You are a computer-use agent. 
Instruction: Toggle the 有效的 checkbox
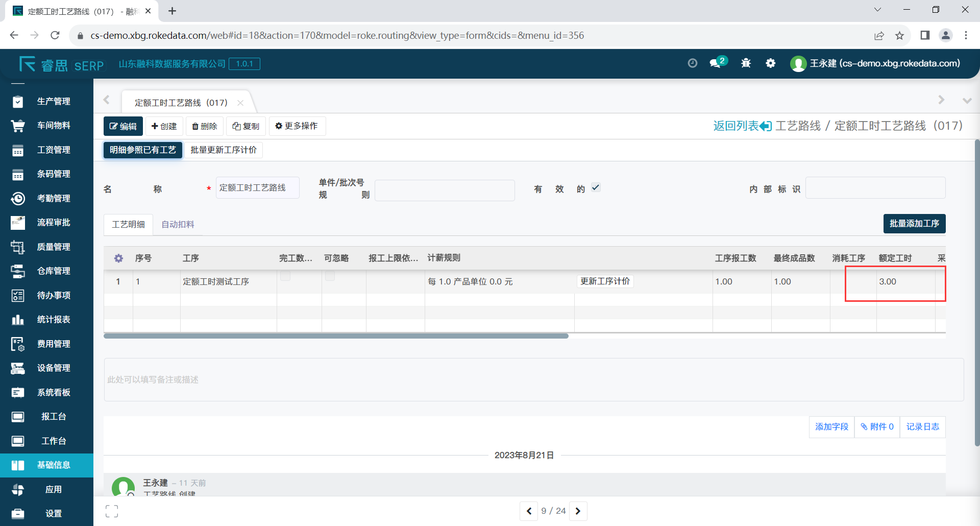point(596,187)
